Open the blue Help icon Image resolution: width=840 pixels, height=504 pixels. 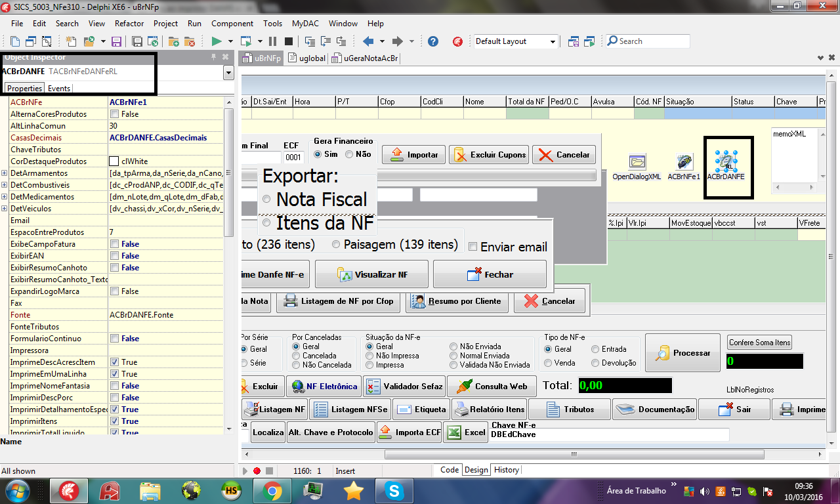point(432,41)
